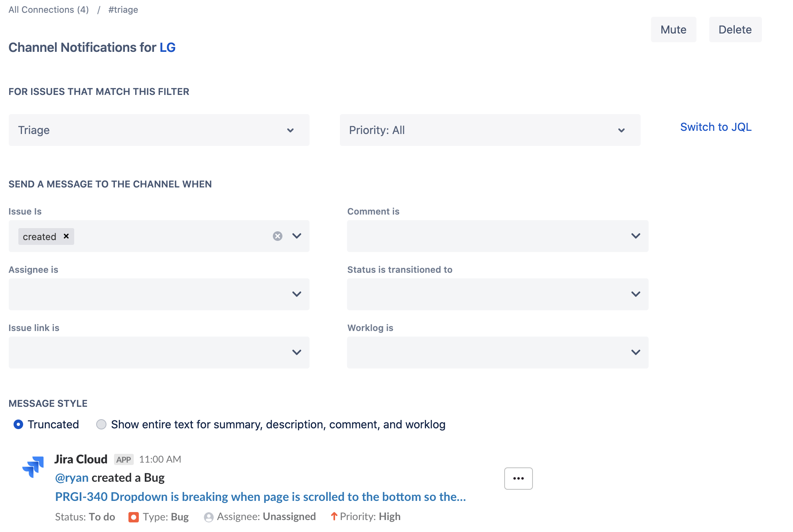
Task: Clear all Issue Is selections
Action: 278,236
